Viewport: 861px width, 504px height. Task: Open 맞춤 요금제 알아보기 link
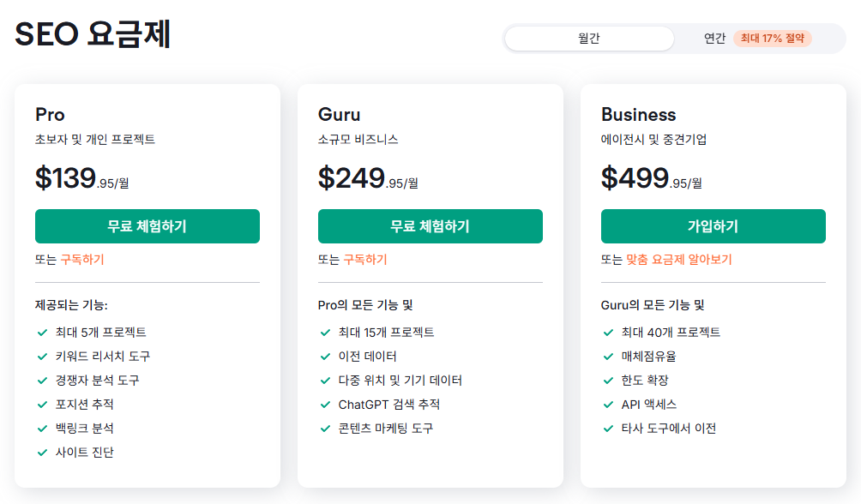679,260
